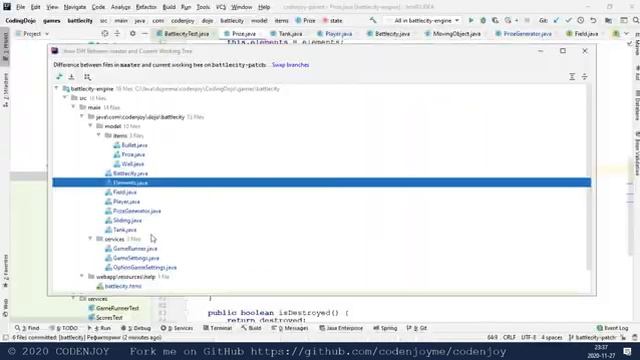Open the VCS menu
The image size is (640, 360).
click(221, 7)
